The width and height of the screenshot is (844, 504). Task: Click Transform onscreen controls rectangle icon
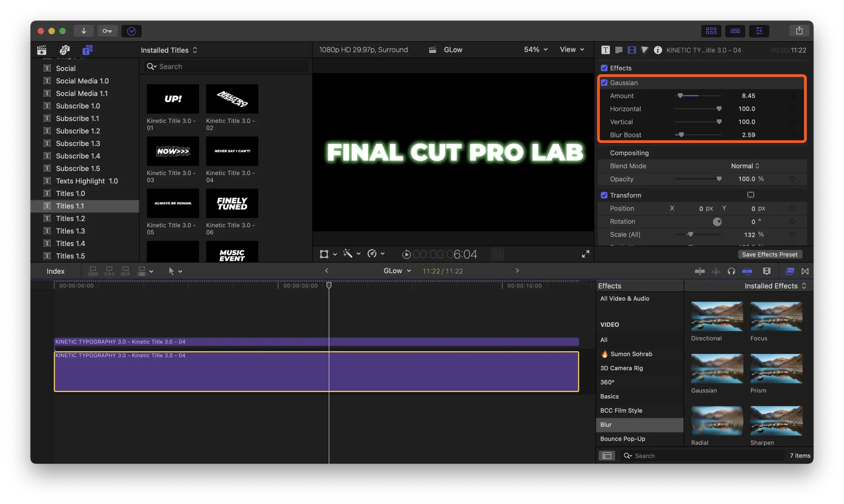750,195
